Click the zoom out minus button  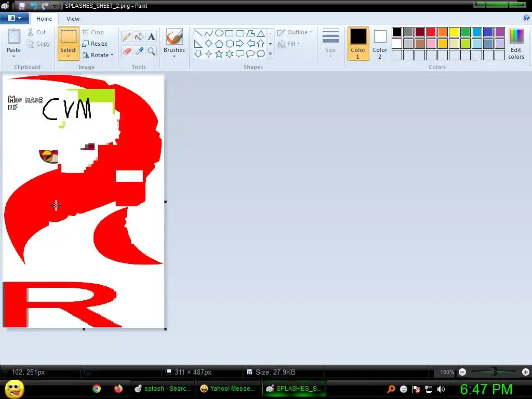click(462, 372)
